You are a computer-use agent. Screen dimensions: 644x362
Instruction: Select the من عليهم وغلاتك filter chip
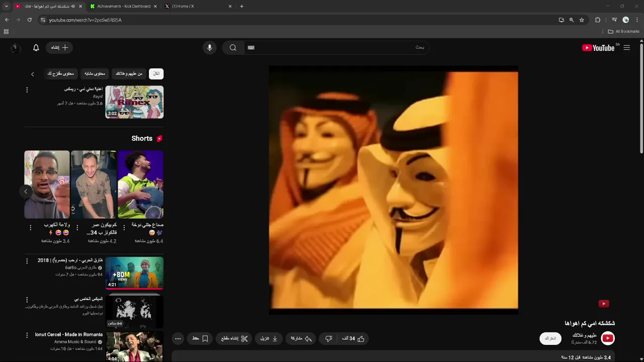pyautogui.click(x=129, y=74)
